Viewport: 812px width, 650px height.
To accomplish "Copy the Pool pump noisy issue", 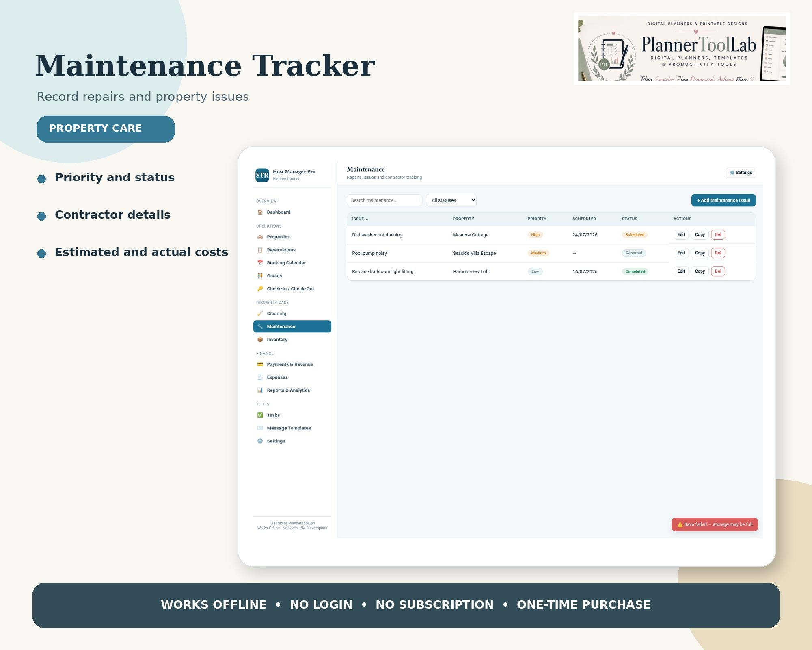I will (x=700, y=253).
